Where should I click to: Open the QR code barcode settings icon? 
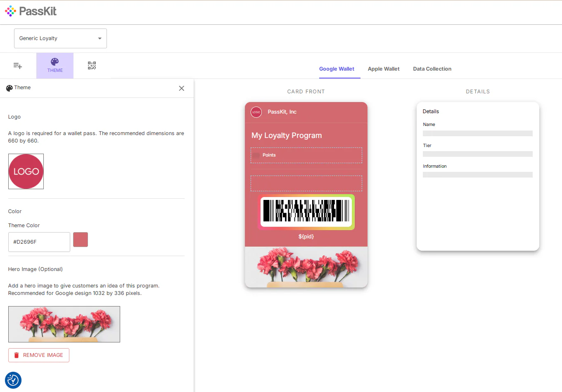[92, 66]
